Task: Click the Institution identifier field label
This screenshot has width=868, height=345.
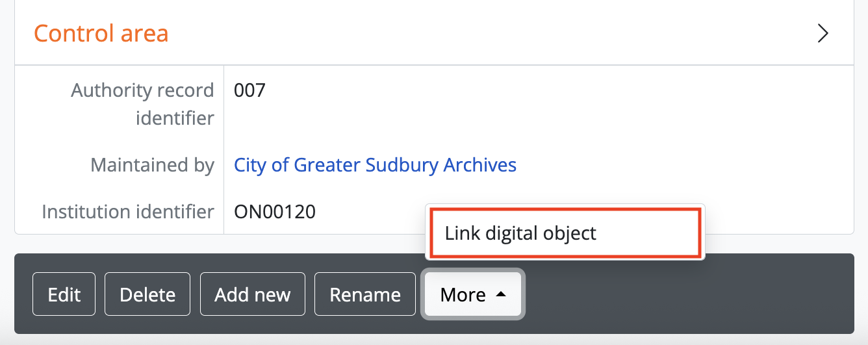Action: point(128,212)
